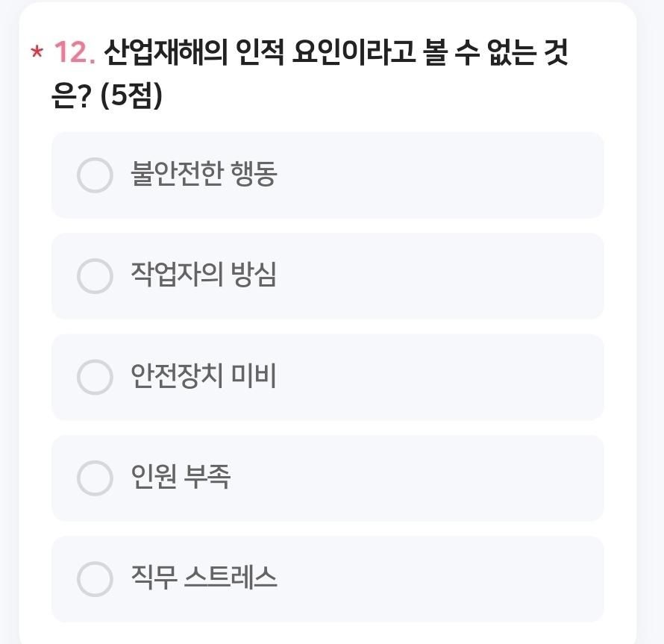Click the 직무 스트레스 answer text

point(204,578)
